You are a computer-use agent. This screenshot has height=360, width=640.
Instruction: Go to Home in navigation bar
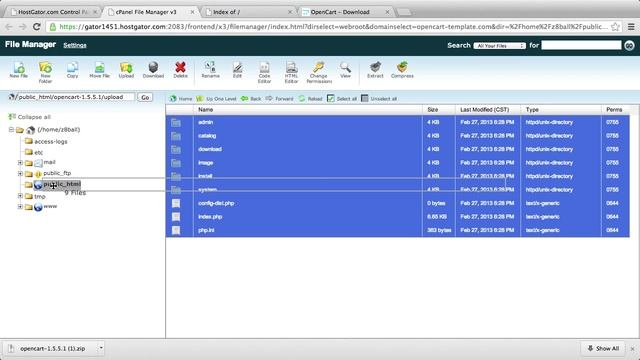(181, 99)
